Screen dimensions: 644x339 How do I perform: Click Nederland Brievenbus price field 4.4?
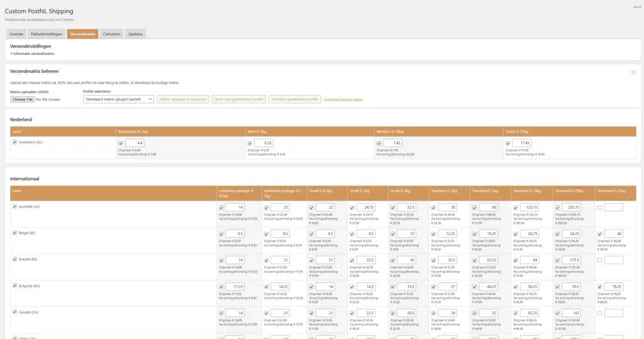[135, 143]
